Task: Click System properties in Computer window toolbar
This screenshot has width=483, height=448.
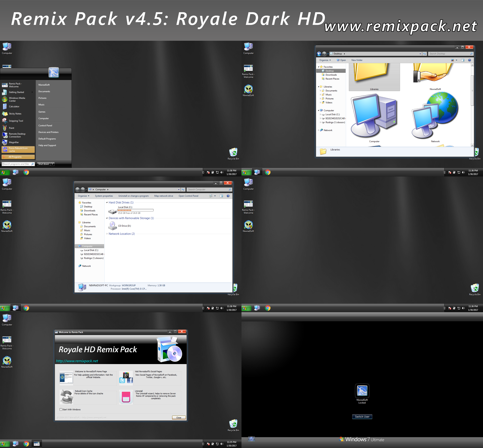Action: click(104, 196)
